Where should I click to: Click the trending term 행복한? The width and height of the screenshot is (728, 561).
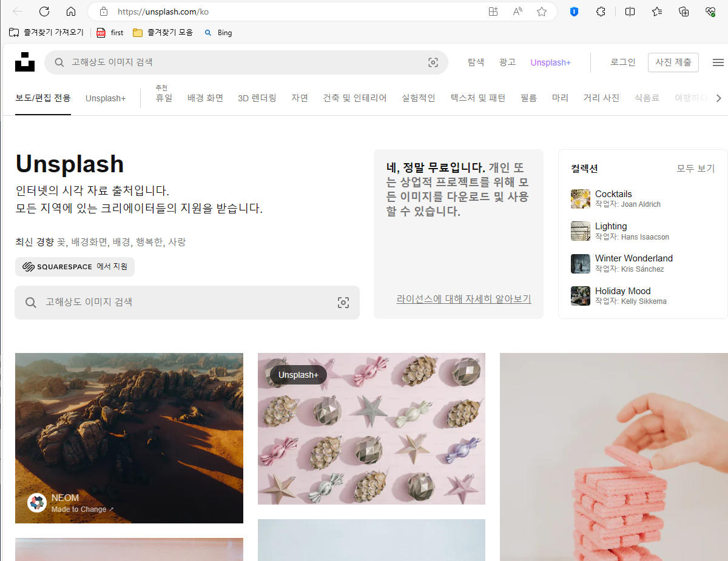tap(149, 242)
